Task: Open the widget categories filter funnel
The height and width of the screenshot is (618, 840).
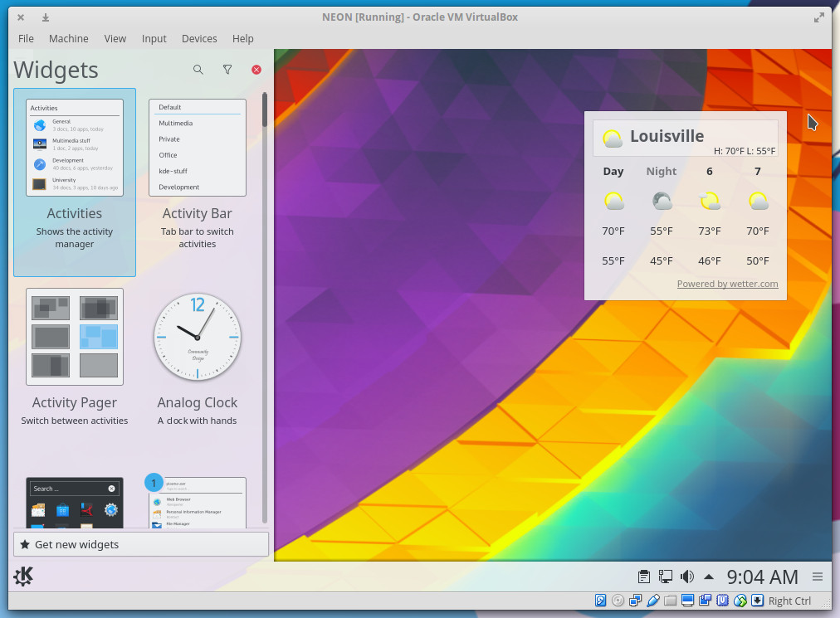Action: click(227, 70)
